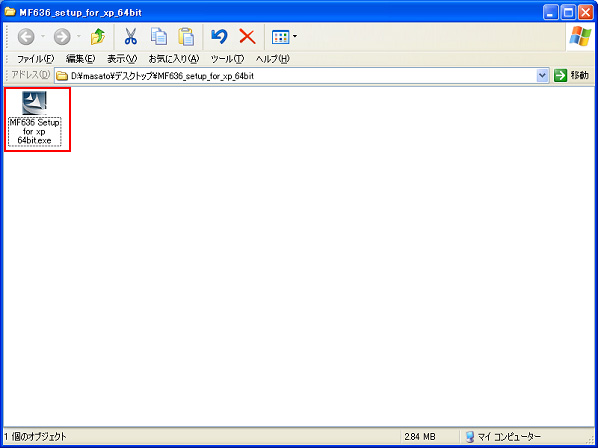The height and width of the screenshot is (448, 598).
Task: Click the address bar path field
Action: click(x=296, y=76)
